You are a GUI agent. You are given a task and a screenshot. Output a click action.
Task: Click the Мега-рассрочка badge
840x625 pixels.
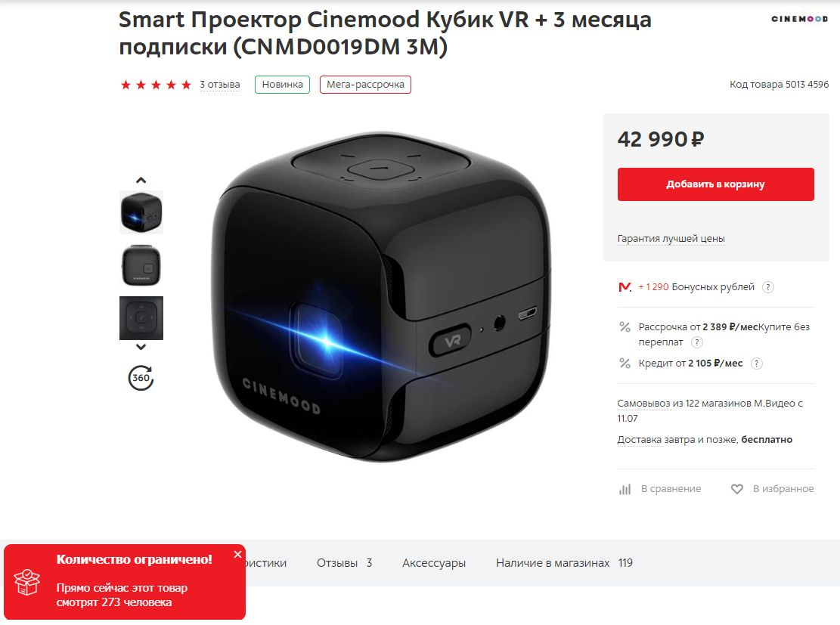365,85
